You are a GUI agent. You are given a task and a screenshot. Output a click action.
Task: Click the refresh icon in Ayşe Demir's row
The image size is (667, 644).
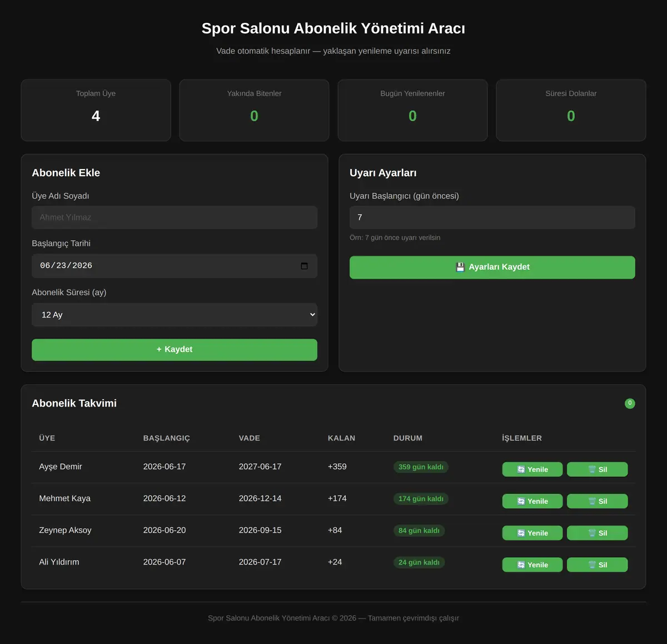click(x=521, y=469)
